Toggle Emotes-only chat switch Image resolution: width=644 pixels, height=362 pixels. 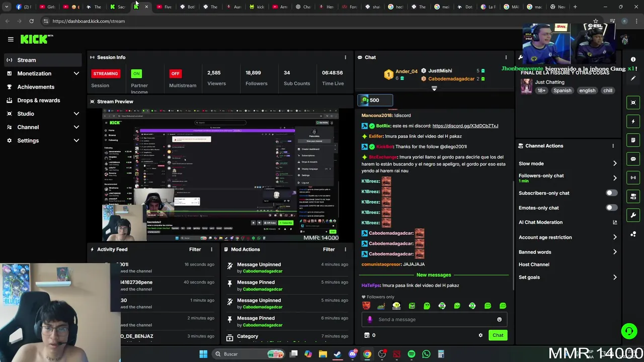[x=611, y=208]
